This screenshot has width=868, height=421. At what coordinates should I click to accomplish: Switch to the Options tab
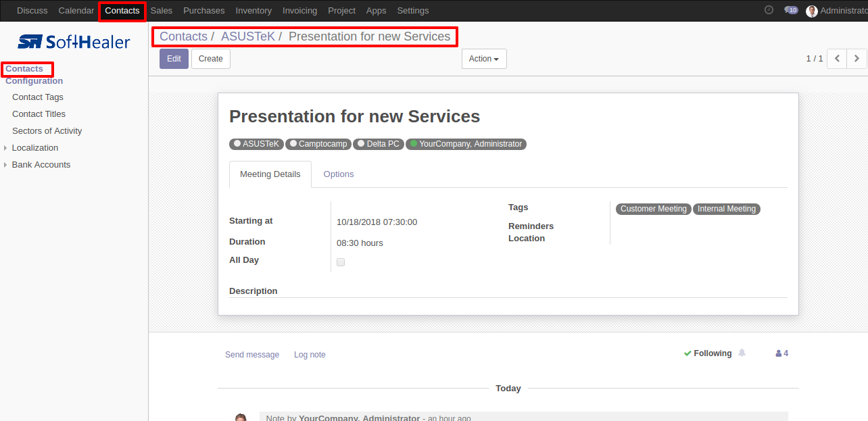click(x=339, y=174)
